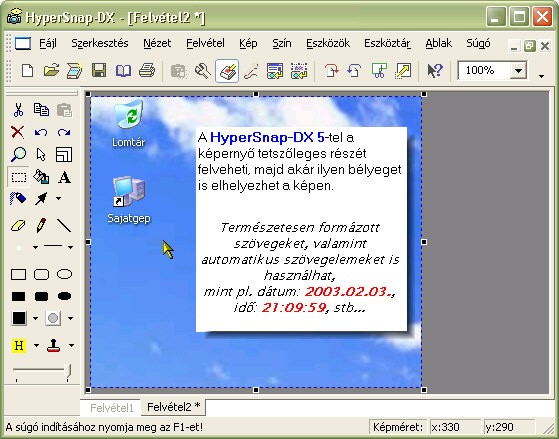Rotate image with the red arrow icon
The width and height of the screenshot is (559, 439).
coord(331,71)
